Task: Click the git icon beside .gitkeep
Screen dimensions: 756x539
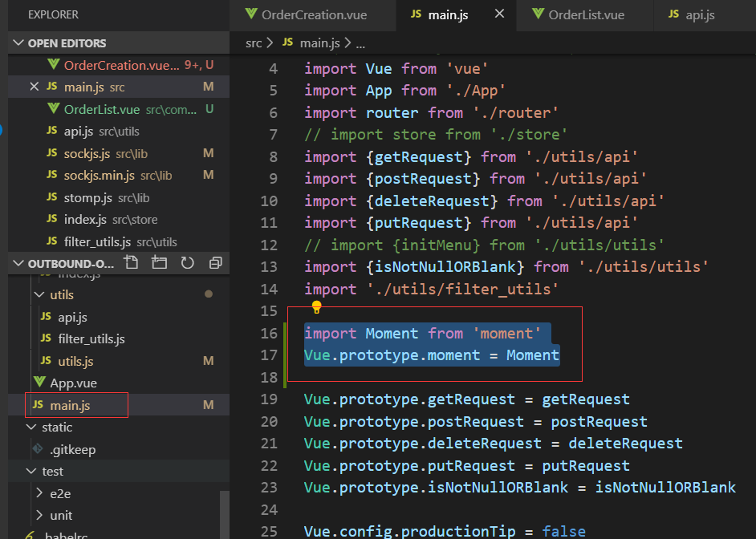Action: pyautogui.click(x=38, y=448)
